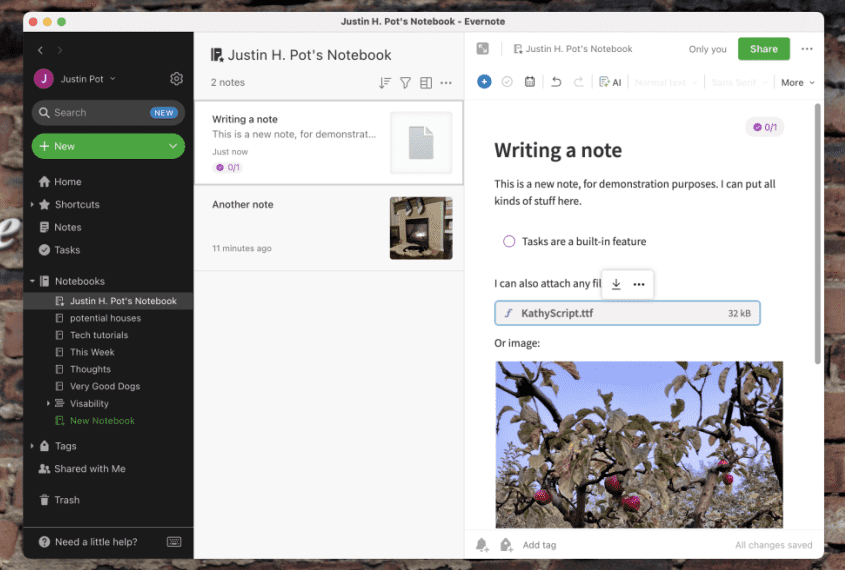Expand the note to full screen
Viewport: 845px width, 570px height.
click(483, 48)
